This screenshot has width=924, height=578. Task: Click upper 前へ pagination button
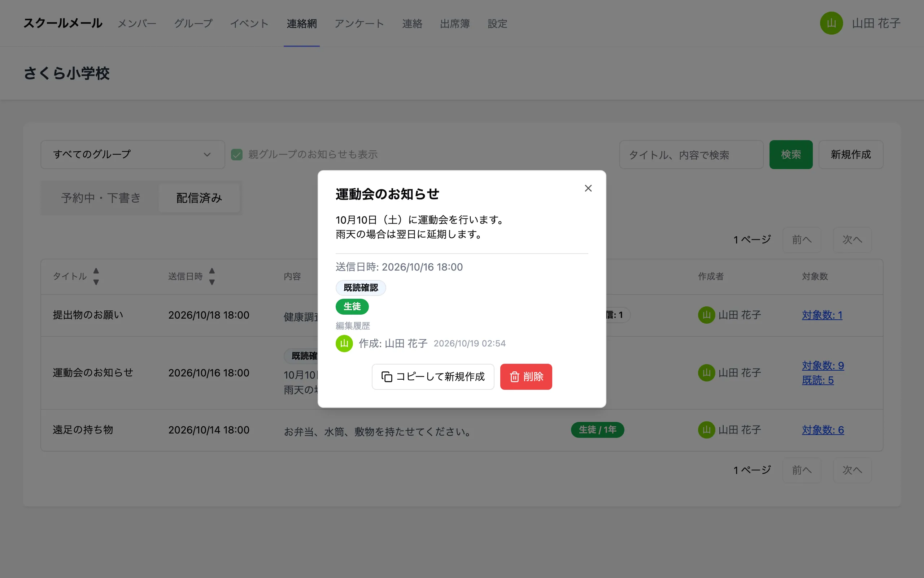pos(801,240)
